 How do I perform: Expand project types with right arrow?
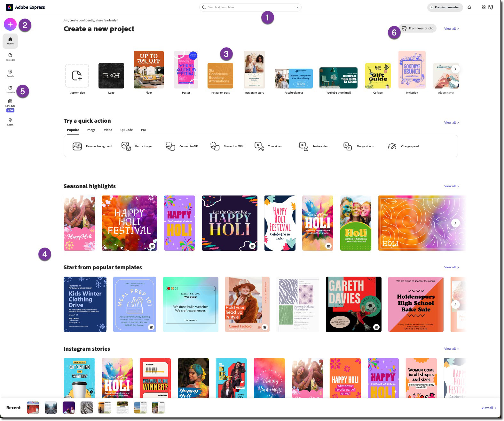coord(455,69)
